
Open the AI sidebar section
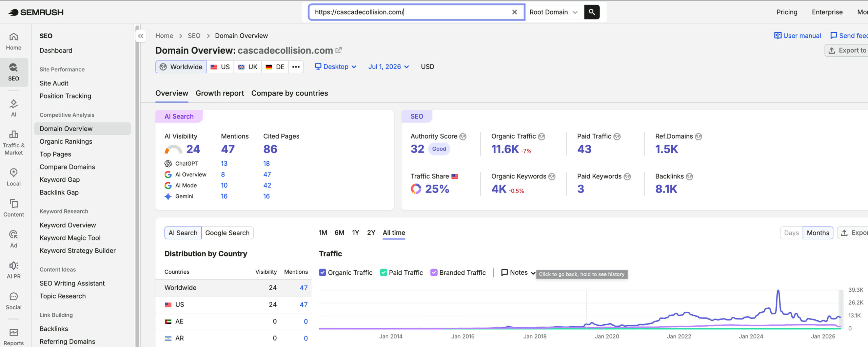coord(14,108)
